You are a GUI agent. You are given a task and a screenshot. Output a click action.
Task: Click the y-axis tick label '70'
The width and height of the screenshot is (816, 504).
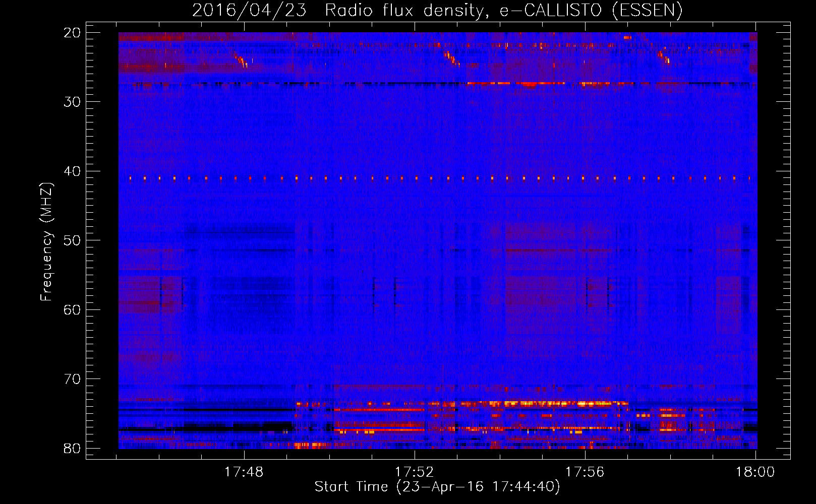(72, 379)
